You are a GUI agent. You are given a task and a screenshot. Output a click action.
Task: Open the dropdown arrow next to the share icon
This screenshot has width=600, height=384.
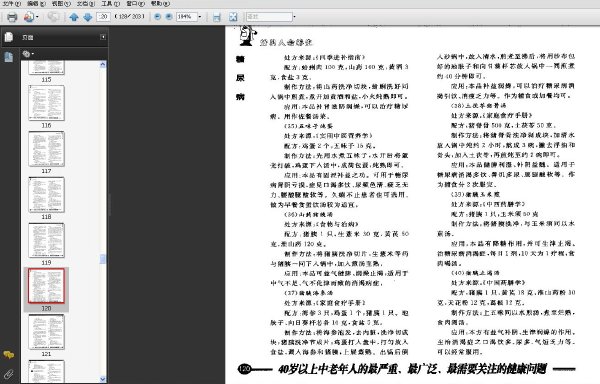37,17
